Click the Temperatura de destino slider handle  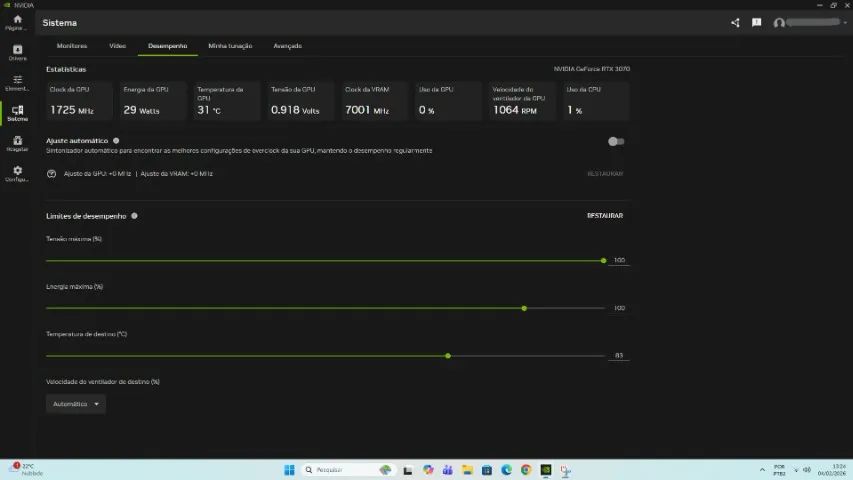coord(448,356)
